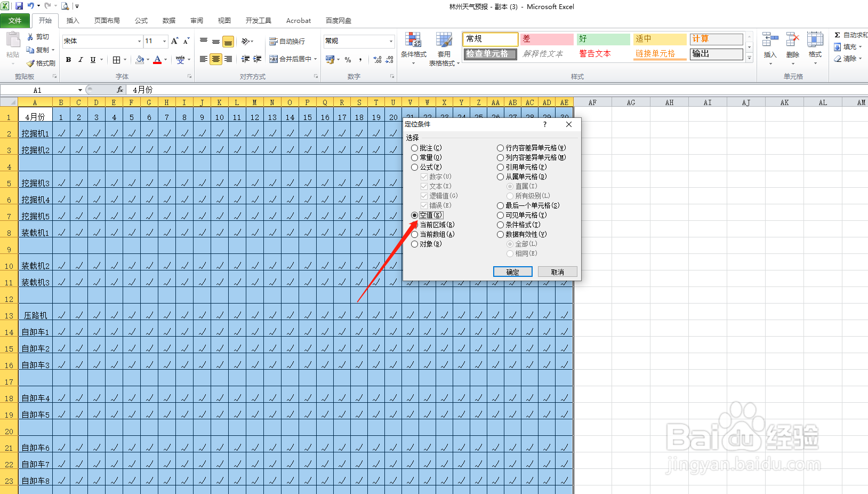Open the font size dropdown showing 11
The image size is (868, 494).
click(x=164, y=41)
